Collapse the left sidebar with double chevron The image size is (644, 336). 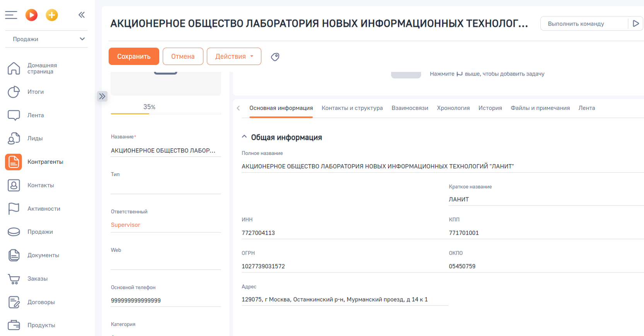coord(82,15)
